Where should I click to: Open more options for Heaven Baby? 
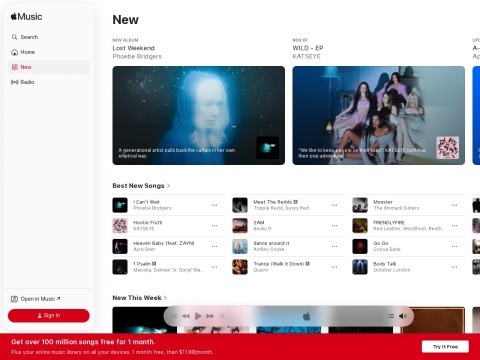[214, 246]
